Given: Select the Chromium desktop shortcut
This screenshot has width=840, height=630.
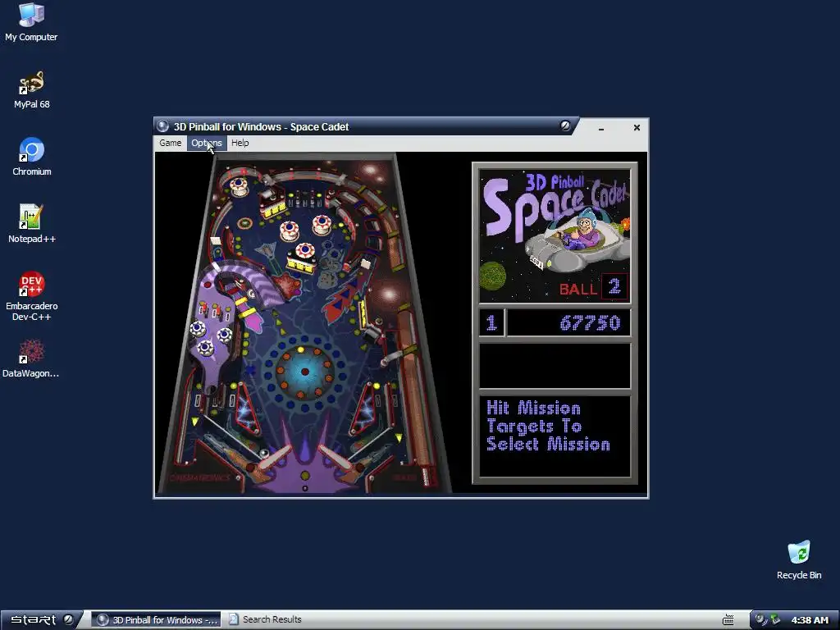Looking at the screenshot, I should tap(32, 157).
